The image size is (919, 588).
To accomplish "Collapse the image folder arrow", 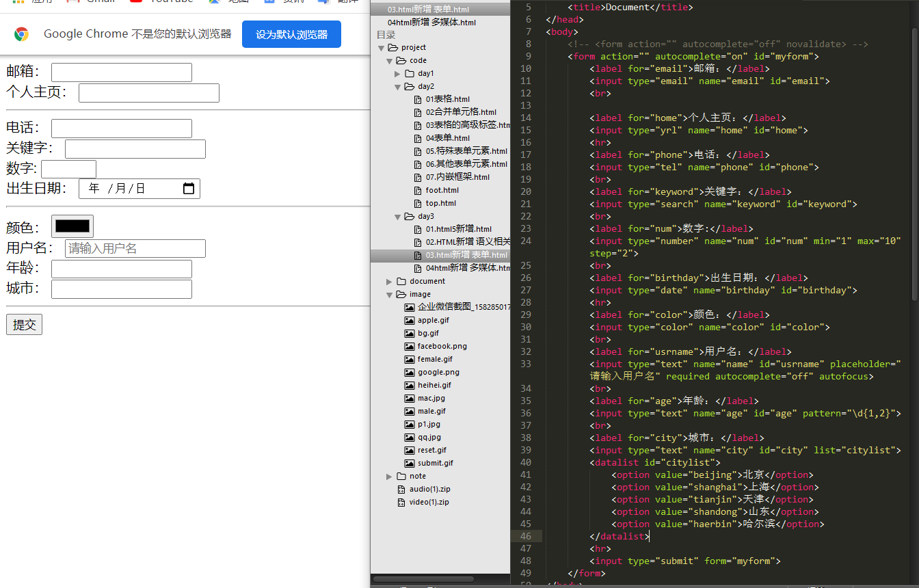I will [389, 295].
